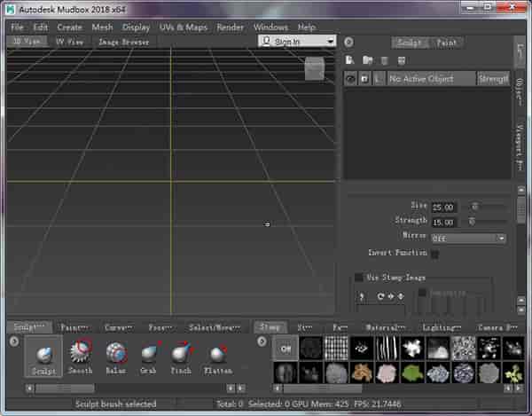Select the Grab brush tool
The height and width of the screenshot is (416, 532).
(x=149, y=356)
